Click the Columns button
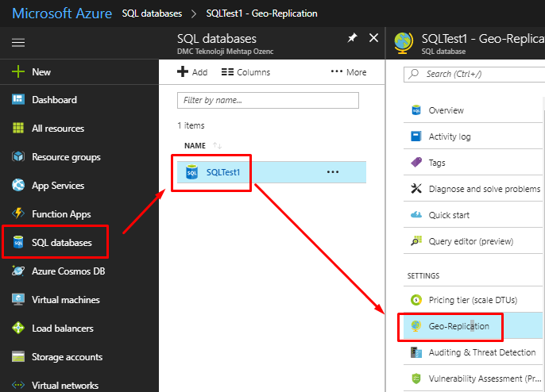545x392 pixels. [245, 72]
